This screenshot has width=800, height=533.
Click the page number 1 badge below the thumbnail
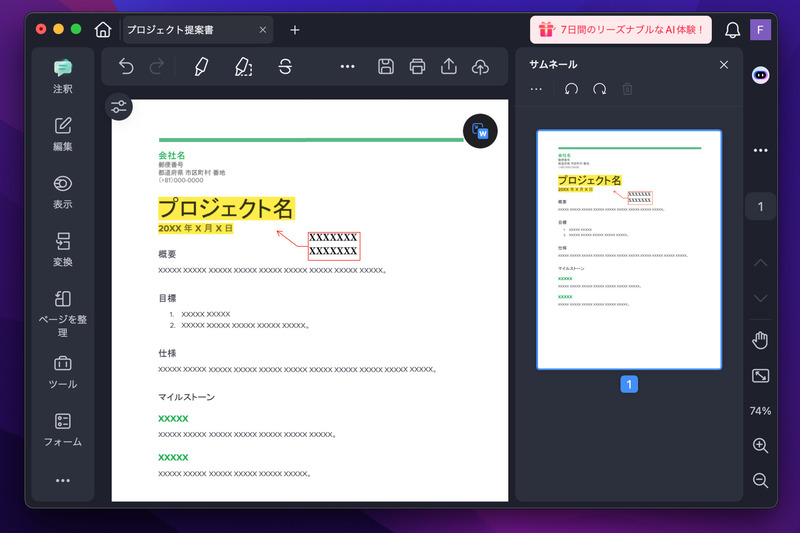tap(629, 384)
